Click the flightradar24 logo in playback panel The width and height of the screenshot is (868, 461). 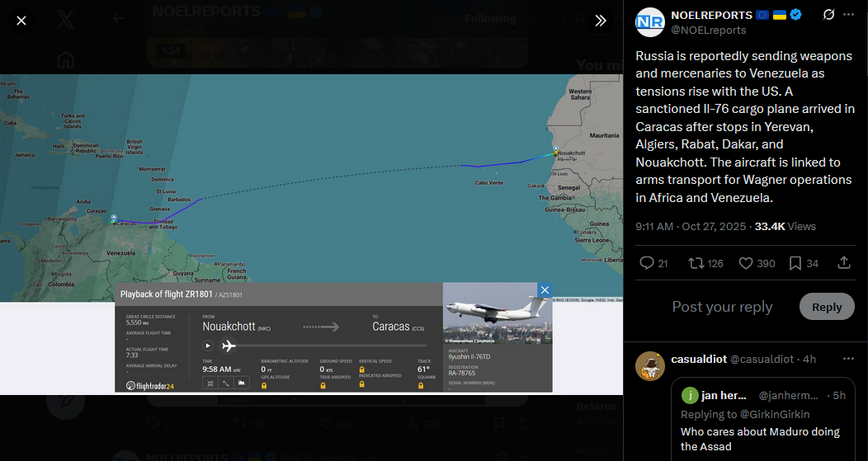click(150, 386)
